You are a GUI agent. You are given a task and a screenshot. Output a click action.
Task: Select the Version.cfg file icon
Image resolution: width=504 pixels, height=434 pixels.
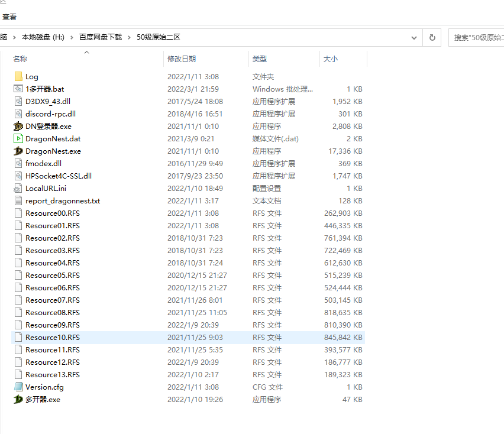[x=18, y=387]
